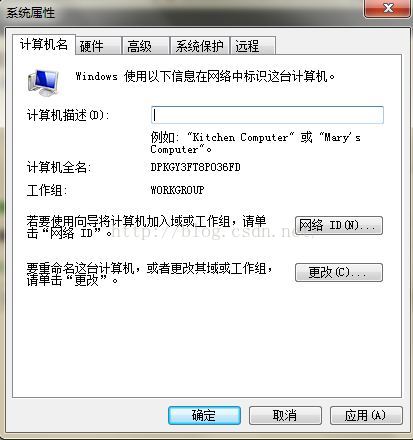Select the 高级 tab
The width and height of the screenshot is (413, 440).
[146, 46]
